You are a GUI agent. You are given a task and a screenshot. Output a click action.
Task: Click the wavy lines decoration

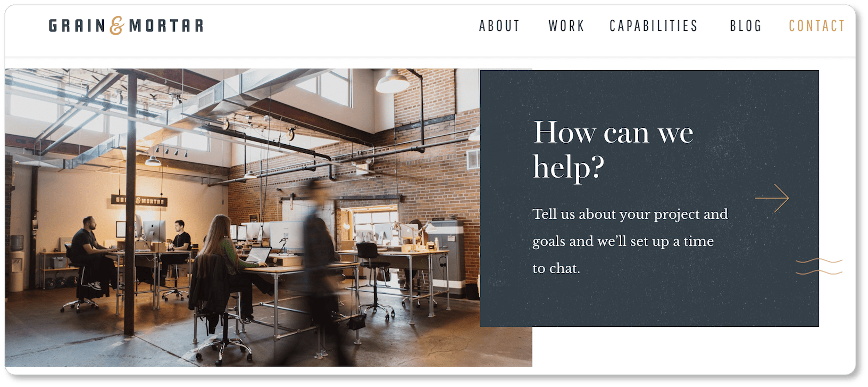[x=819, y=266]
